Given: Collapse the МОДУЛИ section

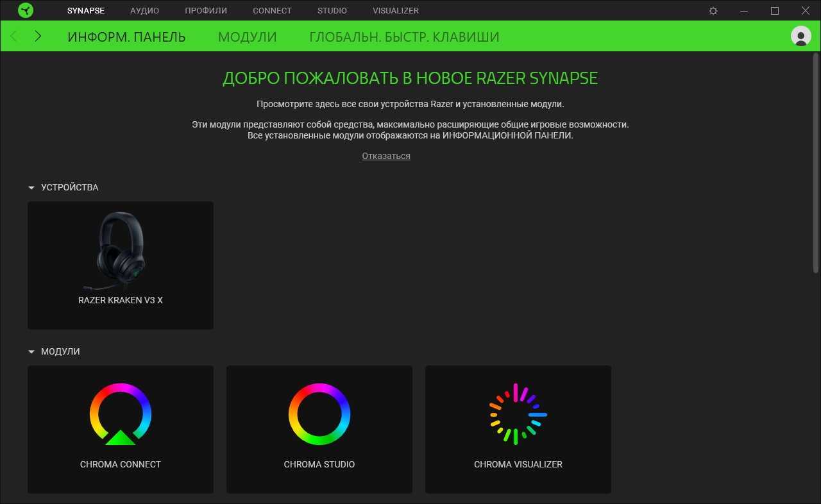Looking at the screenshot, I should click(31, 352).
